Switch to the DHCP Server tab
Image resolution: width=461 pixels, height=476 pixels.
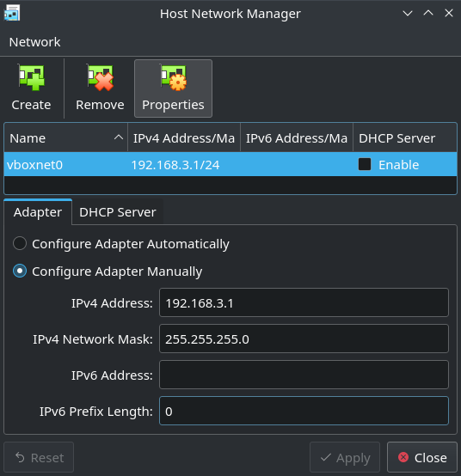pos(118,212)
